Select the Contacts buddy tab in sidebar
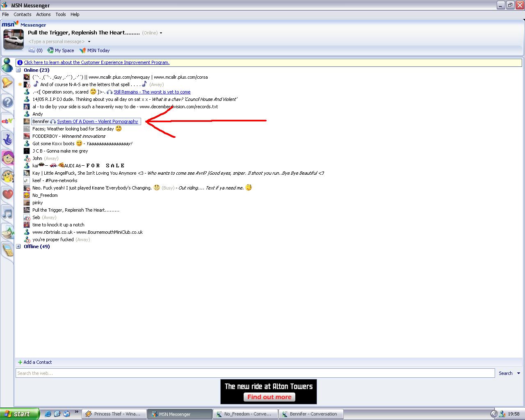Viewport: 525px width, 420px height. pos(7,65)
